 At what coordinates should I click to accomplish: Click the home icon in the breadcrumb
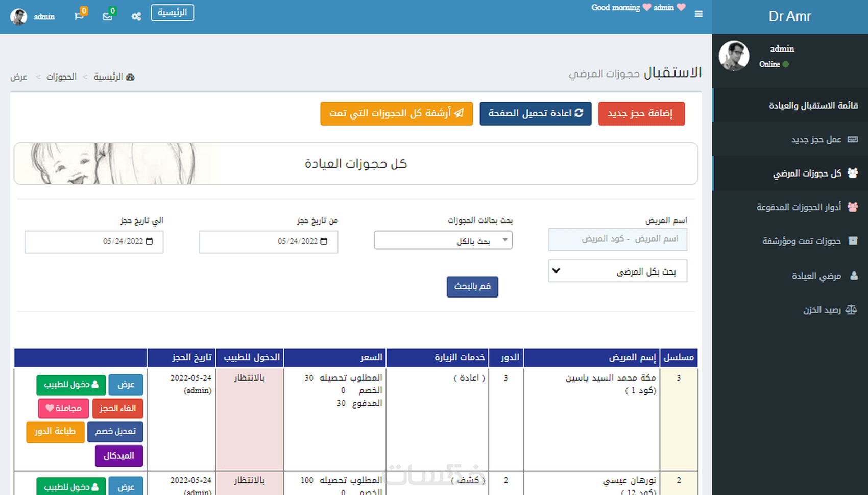pyautogui.click(x=131, y=77)
